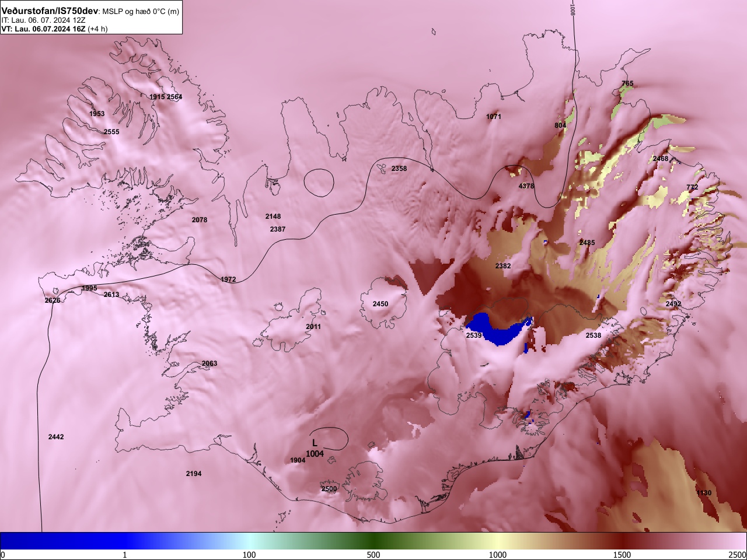
Task: Click the 2539 label beside the blue area
Action: click(474, 335)
